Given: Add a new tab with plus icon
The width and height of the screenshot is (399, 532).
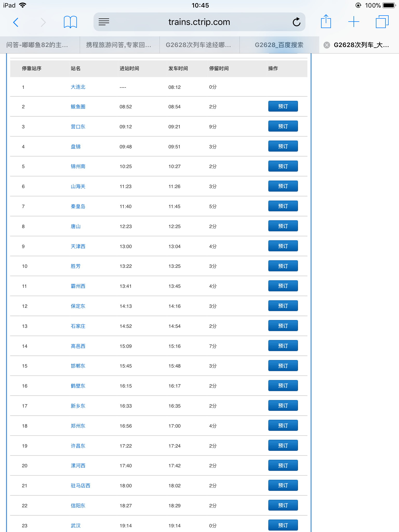Looking at the screenshot, I should click(x=354, y=22).
